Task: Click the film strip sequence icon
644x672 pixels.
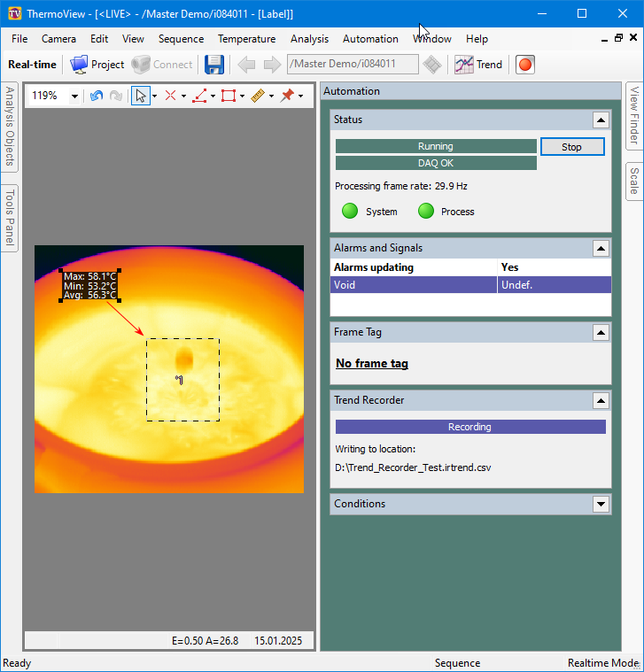Action: pyautogui.click(x=431, y=65)
